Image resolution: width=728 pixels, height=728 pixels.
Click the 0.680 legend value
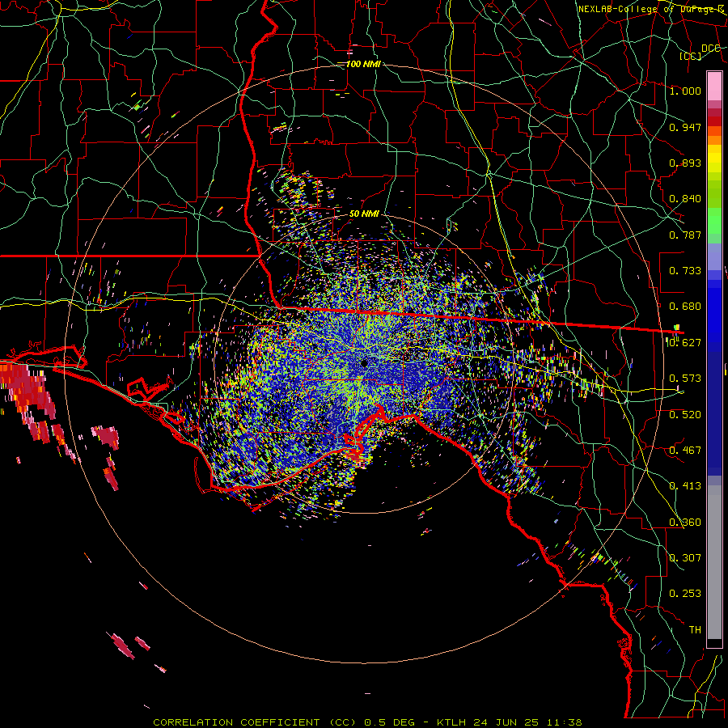coord(685,307)
